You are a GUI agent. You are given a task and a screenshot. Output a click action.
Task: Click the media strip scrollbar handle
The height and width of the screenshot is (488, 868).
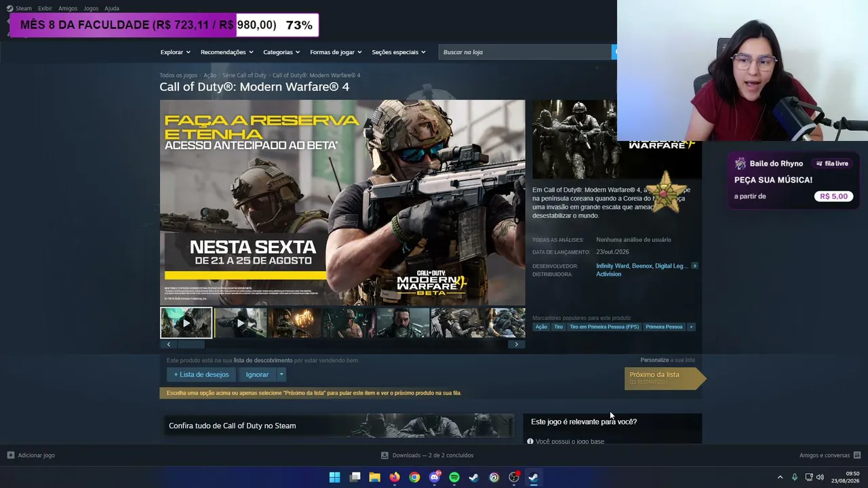[191, 344]
